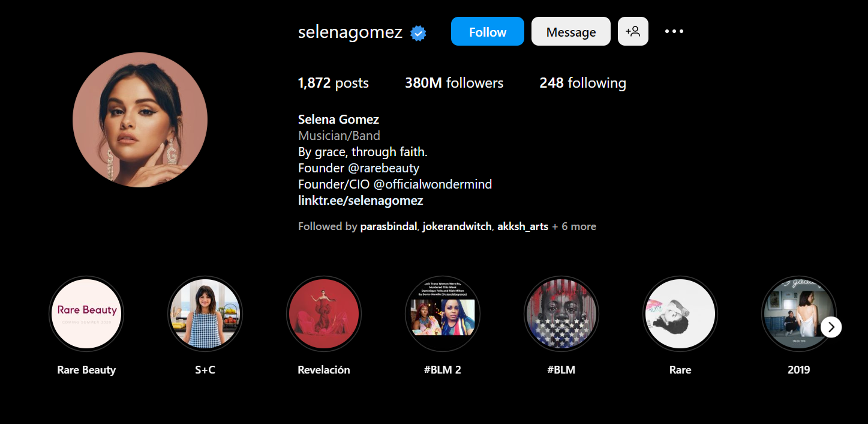The width and height of the screenshot is (868, 424).
Task: Send a message via Message button
Action: coord(571,31)
